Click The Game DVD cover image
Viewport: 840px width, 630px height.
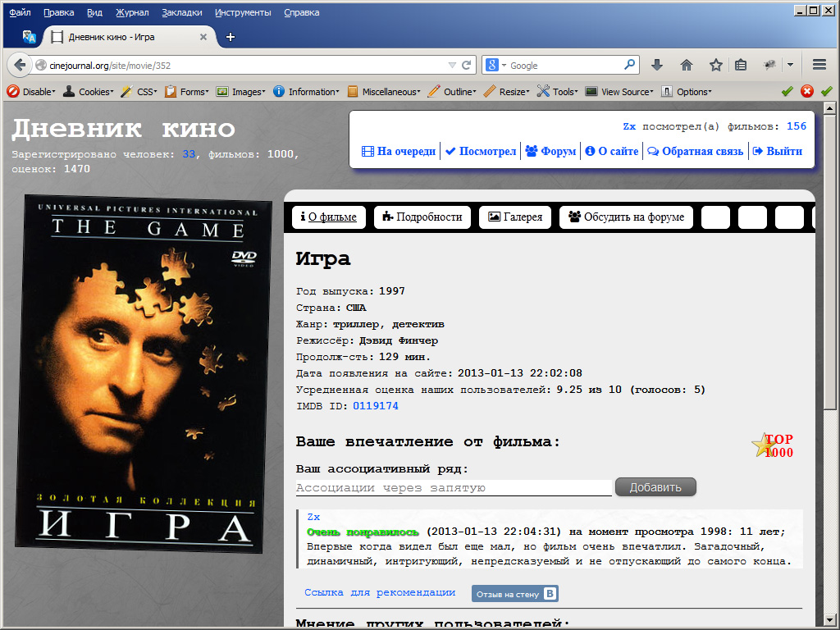pos(144,373)
